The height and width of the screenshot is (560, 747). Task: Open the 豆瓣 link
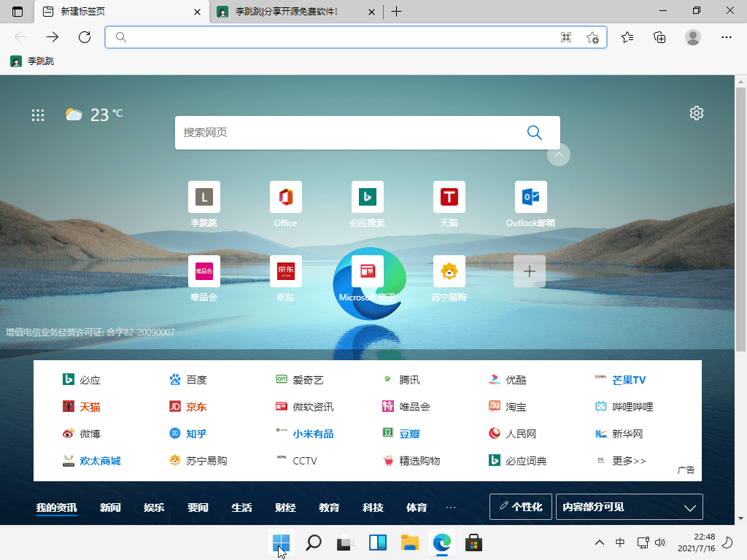coord(401,433)
